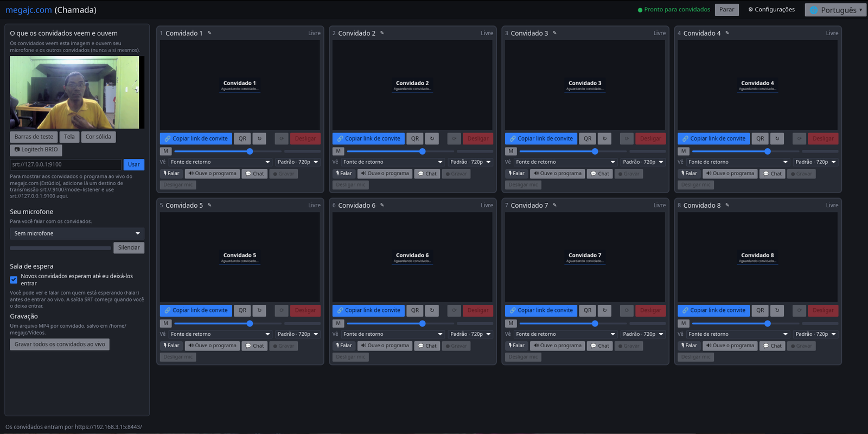The image size is (868, 434).
Task: Click Gravar todos os convidados ao vivo
Action: coord(60,344)
